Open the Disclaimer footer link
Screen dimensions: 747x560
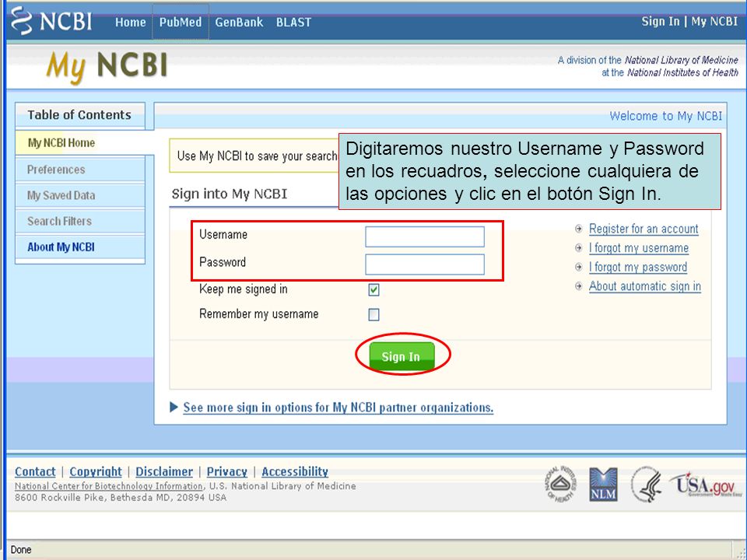(x=164, y=471)
